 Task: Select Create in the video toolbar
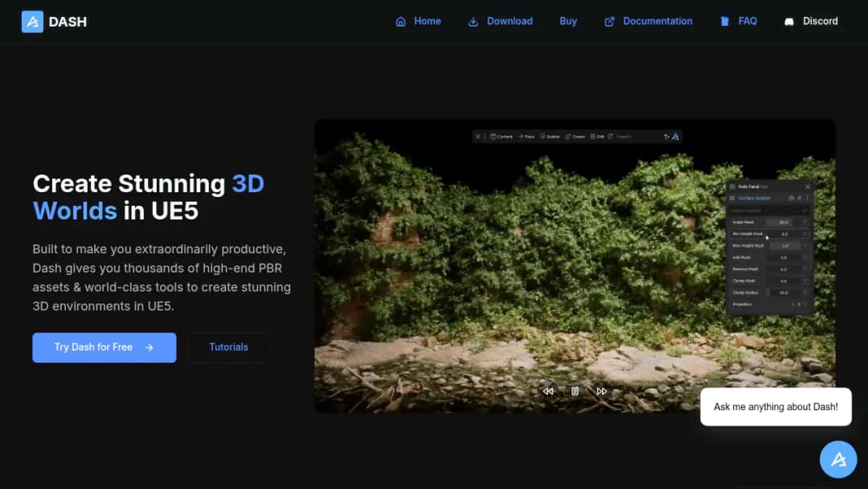(x=575, y=136)
